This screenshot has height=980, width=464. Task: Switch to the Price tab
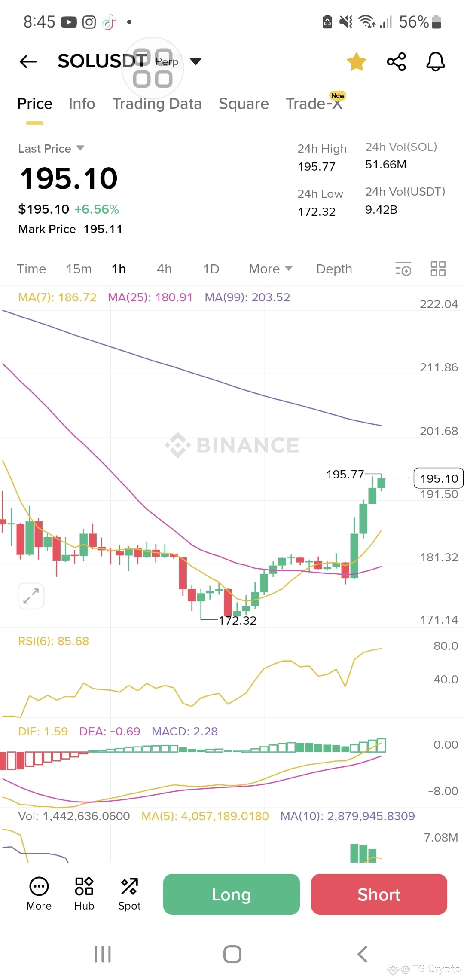tap(35, 104)
